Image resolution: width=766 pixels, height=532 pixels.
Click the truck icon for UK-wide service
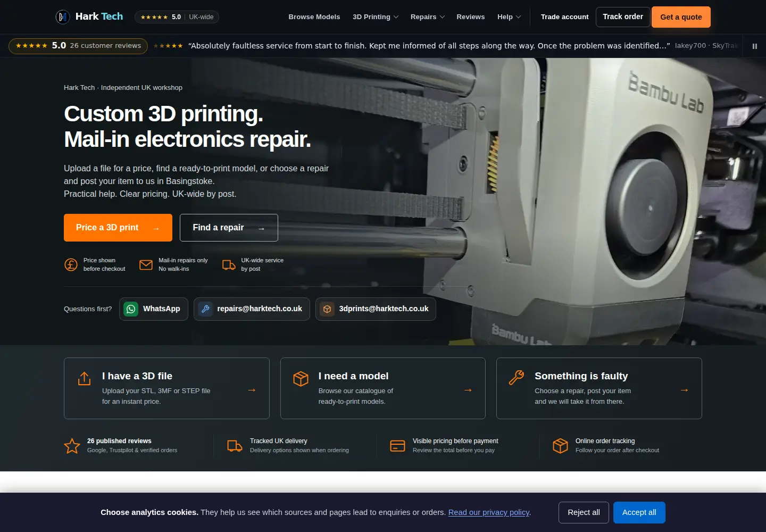(x=229, y=264)
